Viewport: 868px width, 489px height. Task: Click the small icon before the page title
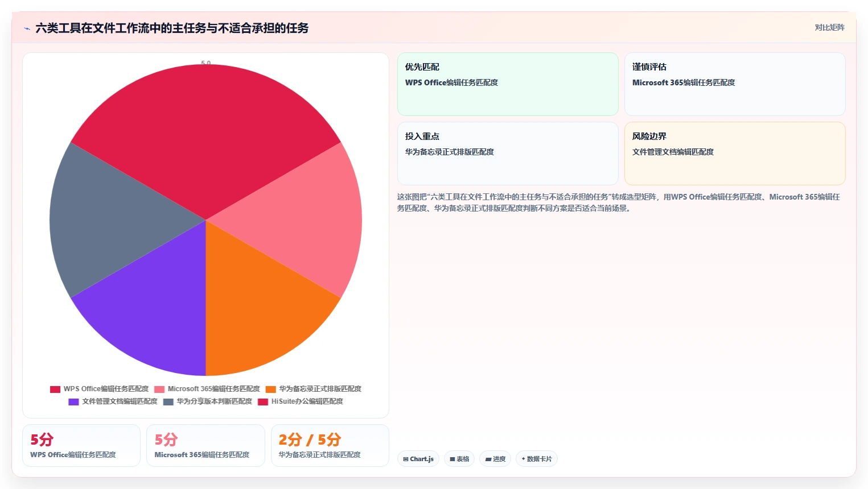27,28
